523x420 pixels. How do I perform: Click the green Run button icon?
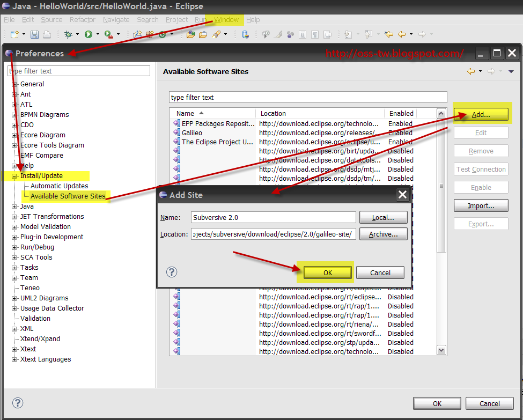coord(89,34)
